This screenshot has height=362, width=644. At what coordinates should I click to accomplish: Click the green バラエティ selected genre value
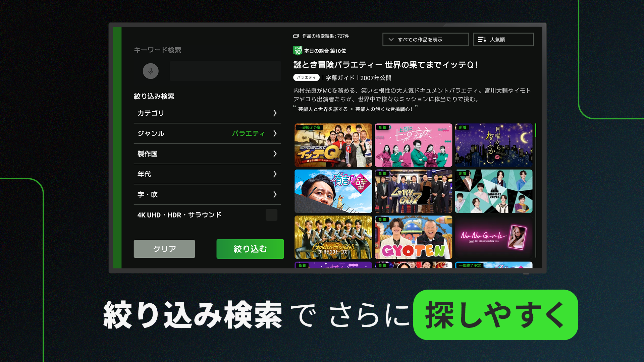pyautogui.click(x=249, y=133)
